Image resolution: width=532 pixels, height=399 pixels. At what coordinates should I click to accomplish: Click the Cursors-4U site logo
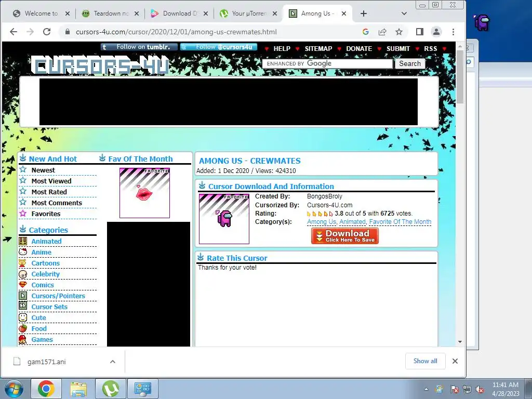pos(100,65)
